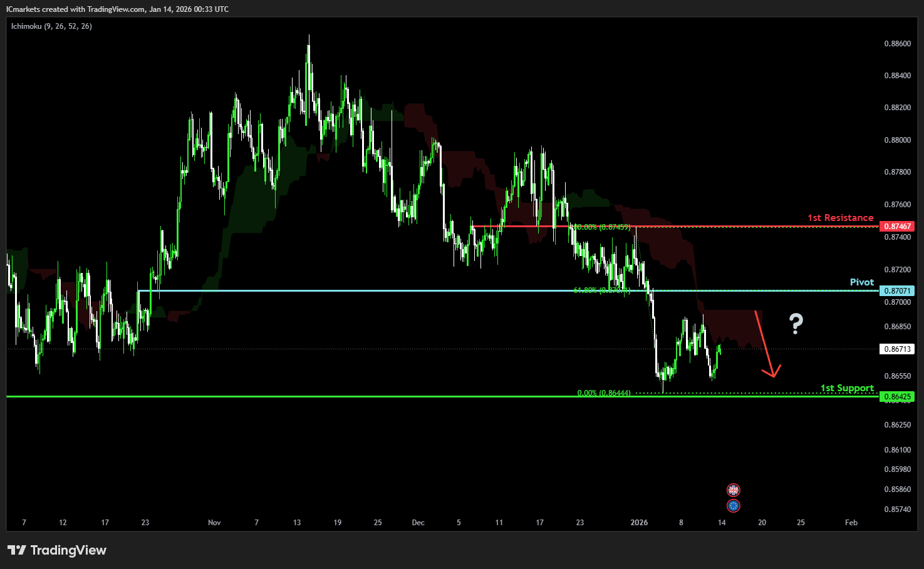Click the blue 0.87071 pivot price tag
This screenshot has height=569, width=924.
896,290
